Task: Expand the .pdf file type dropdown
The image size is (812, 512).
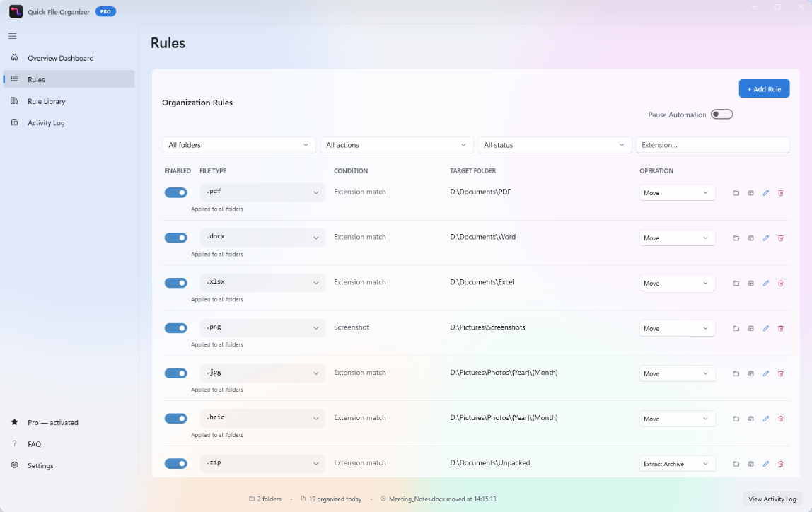Action: [262, 192]
